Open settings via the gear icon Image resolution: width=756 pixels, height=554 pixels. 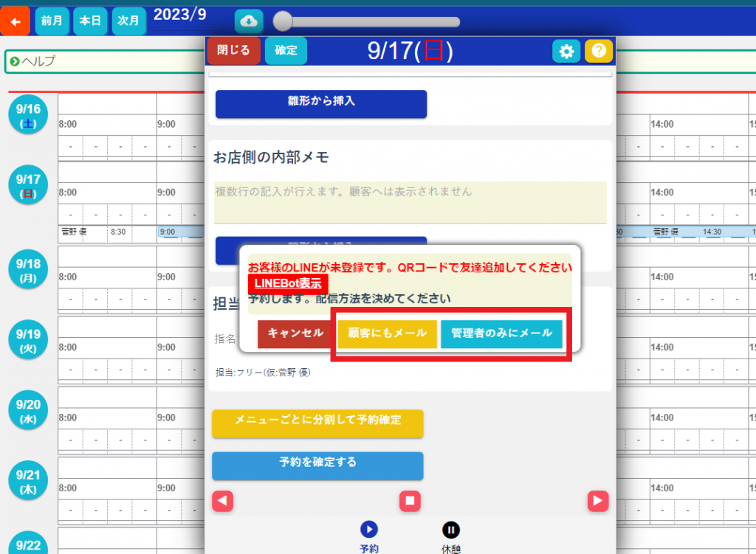(566, 51)
